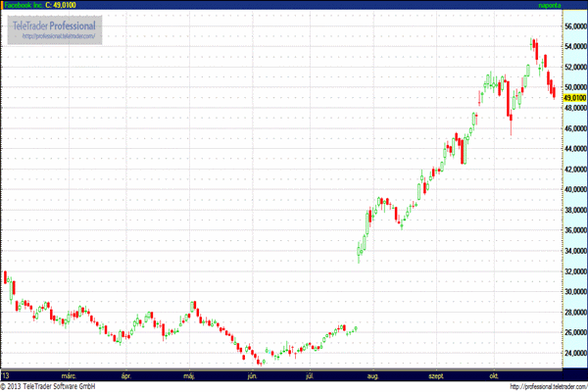Click the yellow 49,0100 current price tag
Screen dimensions: 588x392
[x=574, y=98]
